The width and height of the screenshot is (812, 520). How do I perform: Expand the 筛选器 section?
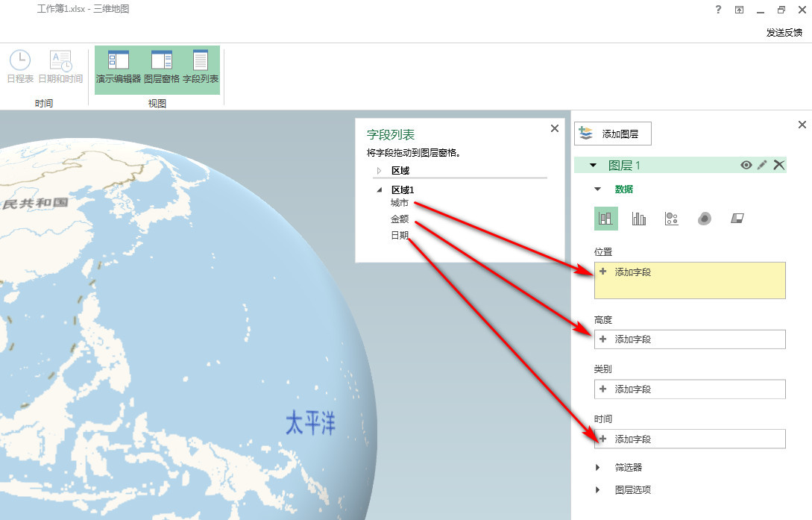597,466
